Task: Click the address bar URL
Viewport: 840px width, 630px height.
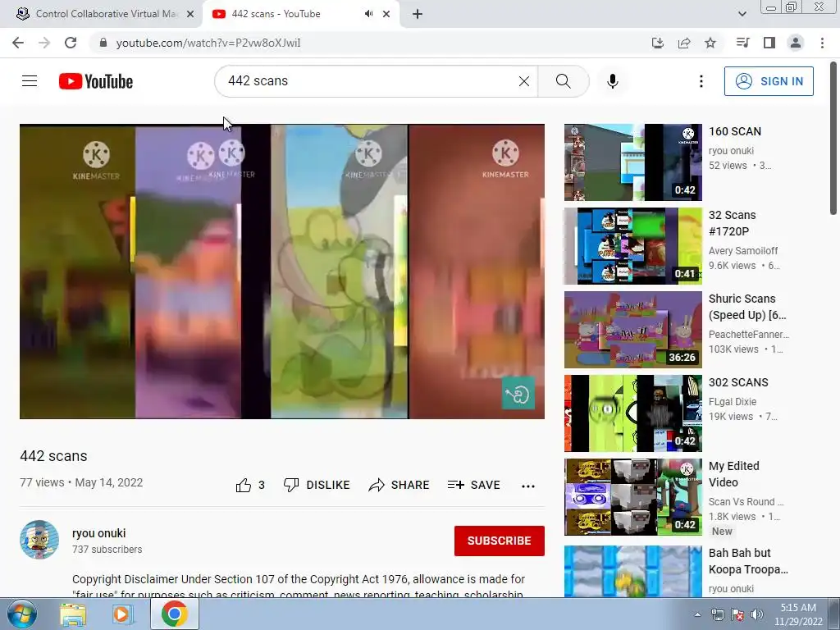Action: [x=208, y=43]
